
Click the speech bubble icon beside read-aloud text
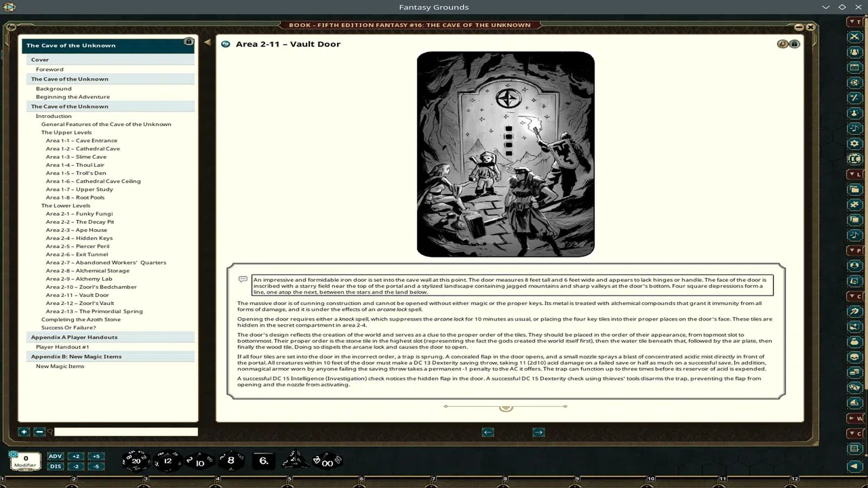click(243, 279)
